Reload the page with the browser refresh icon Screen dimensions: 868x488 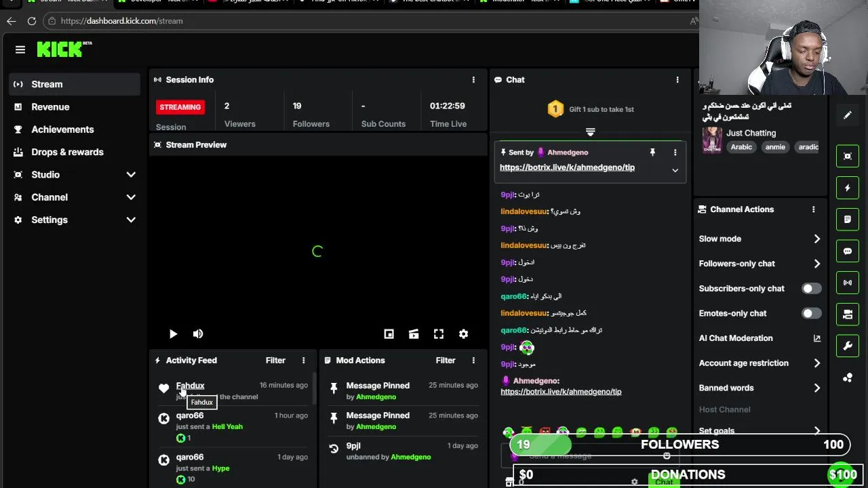pos(31,21)
